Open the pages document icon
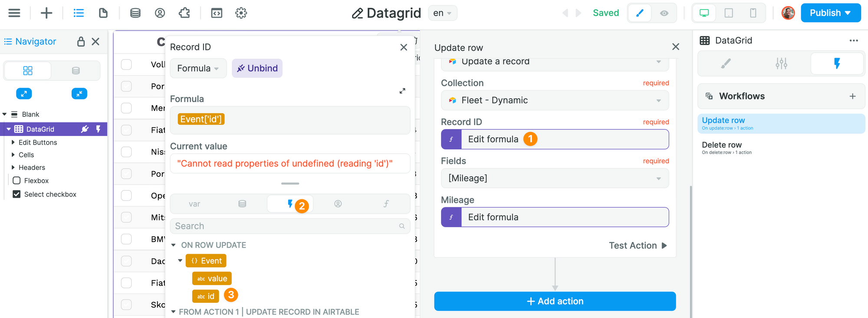 (103, 13)
